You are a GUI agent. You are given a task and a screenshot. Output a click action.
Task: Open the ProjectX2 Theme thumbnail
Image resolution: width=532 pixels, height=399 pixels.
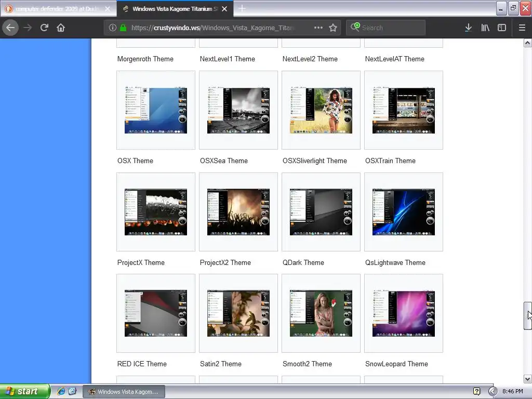click(x=238, y=212)
